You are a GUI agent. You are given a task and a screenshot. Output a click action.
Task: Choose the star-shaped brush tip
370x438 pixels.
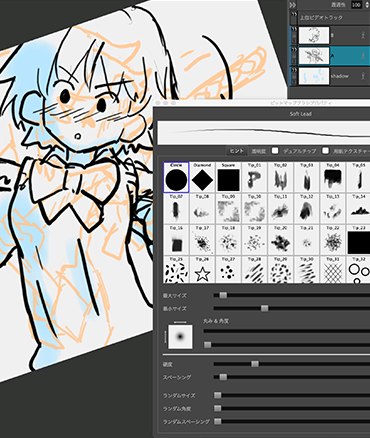pos(202,270)
